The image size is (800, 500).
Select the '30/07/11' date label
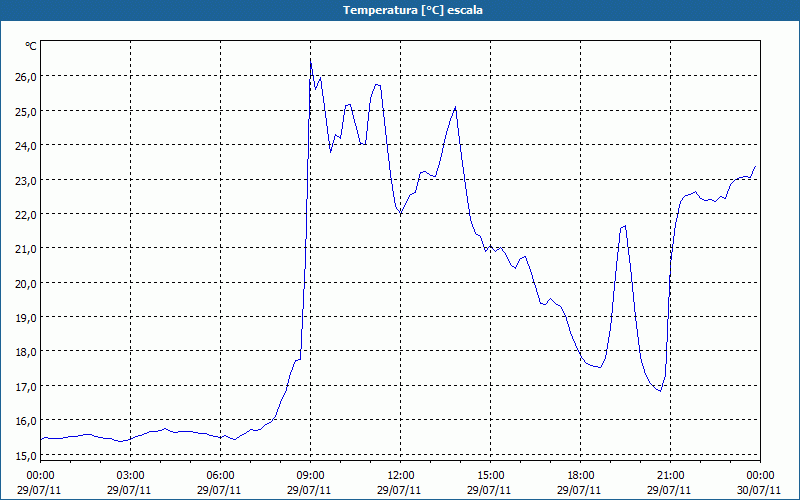coord(759,490)
